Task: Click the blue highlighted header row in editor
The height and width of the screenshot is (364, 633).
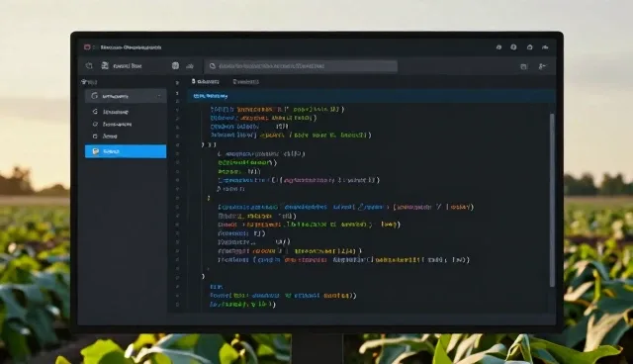Action: click(x=371, y=96)
